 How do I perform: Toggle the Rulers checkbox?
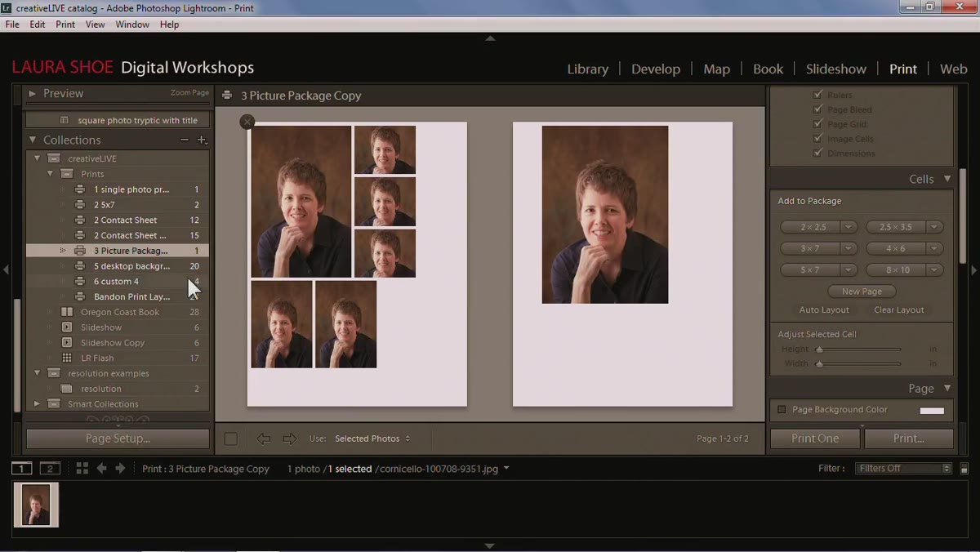point(817,95)
